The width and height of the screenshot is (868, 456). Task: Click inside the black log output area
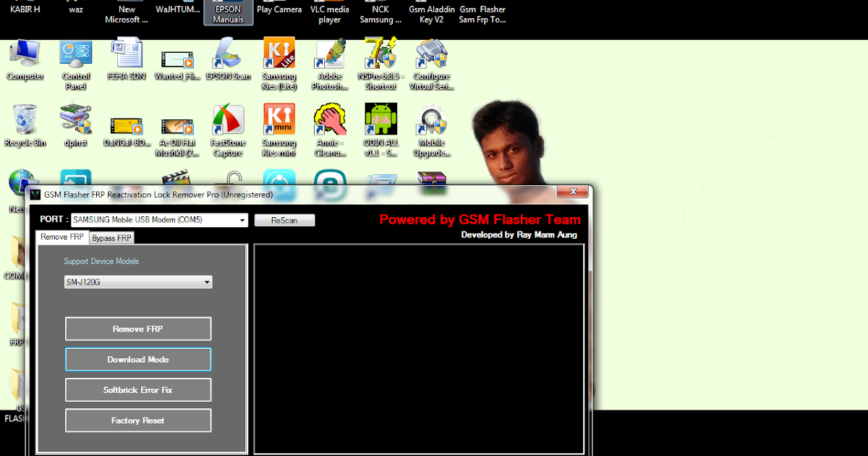[x=419, y=349]
